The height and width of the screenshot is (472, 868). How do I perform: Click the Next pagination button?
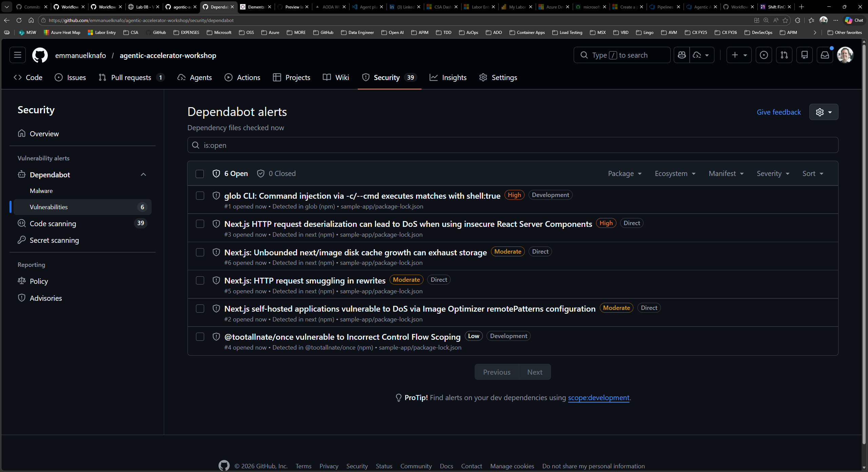pyautogui.click(x=534, y=372)
